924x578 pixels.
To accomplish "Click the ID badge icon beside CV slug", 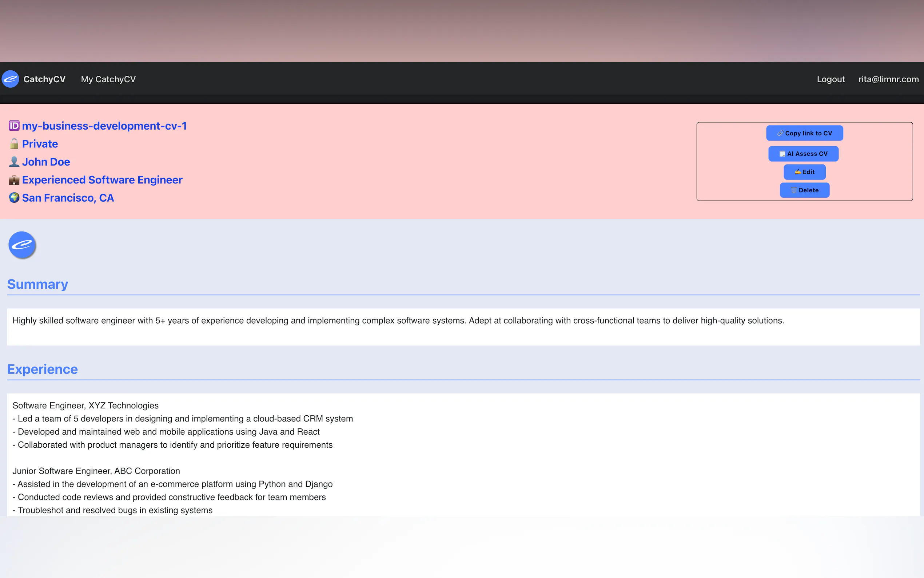I will [x=14, y=126].
